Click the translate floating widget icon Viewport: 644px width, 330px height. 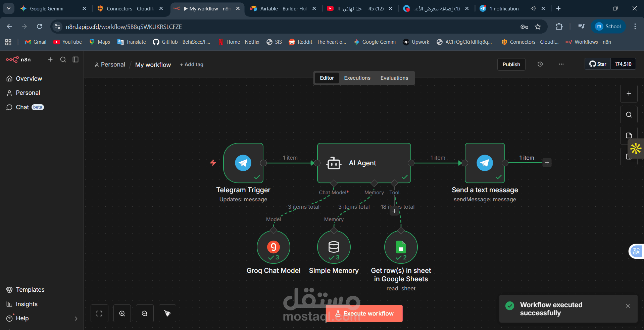[636, 251]
